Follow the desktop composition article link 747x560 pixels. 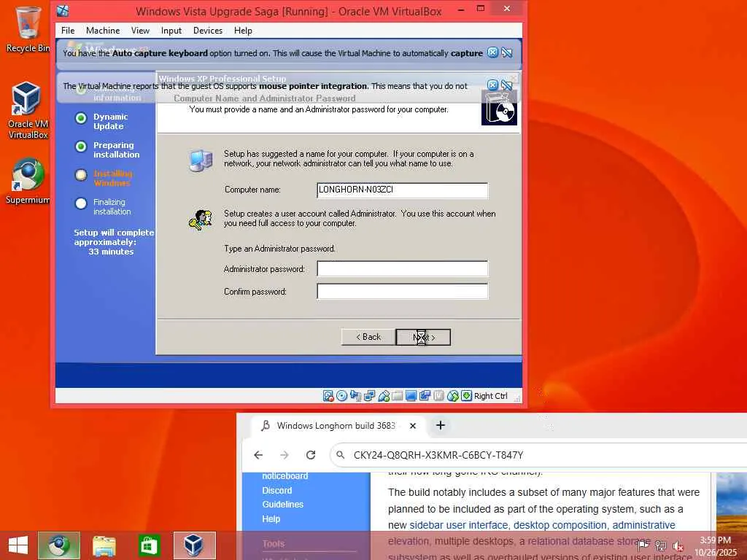(x=560, y=525)
